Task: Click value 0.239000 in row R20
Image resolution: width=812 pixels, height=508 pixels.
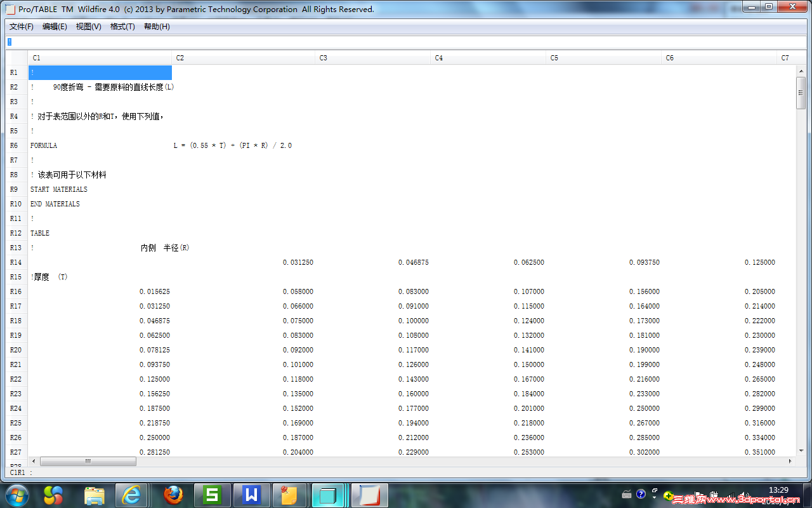Action: coord(760,350)
